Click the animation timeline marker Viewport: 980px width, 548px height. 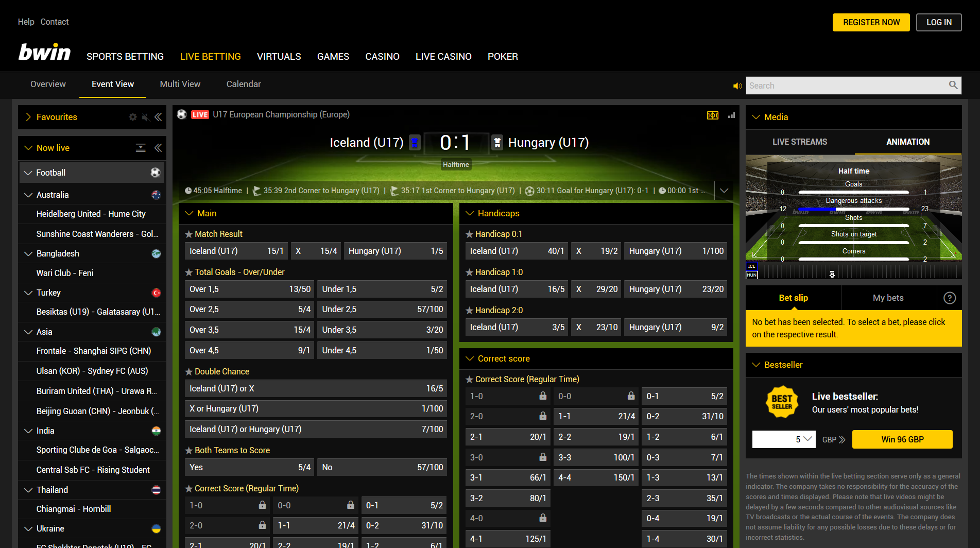(832, 274)
